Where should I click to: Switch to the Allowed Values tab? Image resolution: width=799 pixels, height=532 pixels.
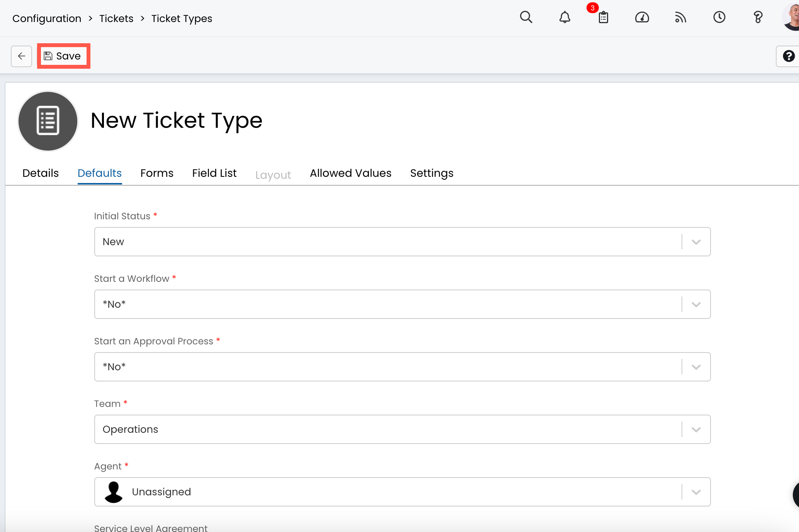(x=350, y=173)
